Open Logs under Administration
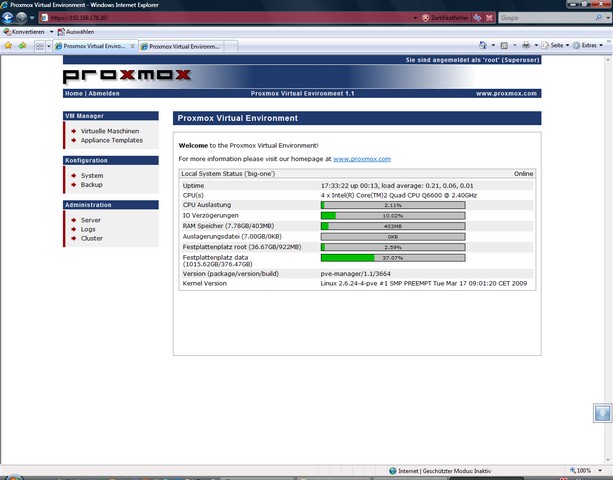This screenshot has height=480, width=613. pos(88,229)
